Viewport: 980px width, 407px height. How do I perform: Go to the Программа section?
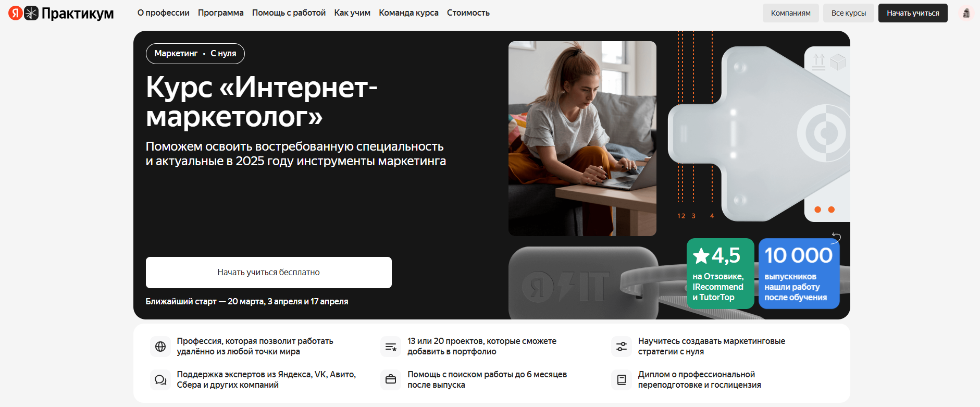[x=221, y=13]
